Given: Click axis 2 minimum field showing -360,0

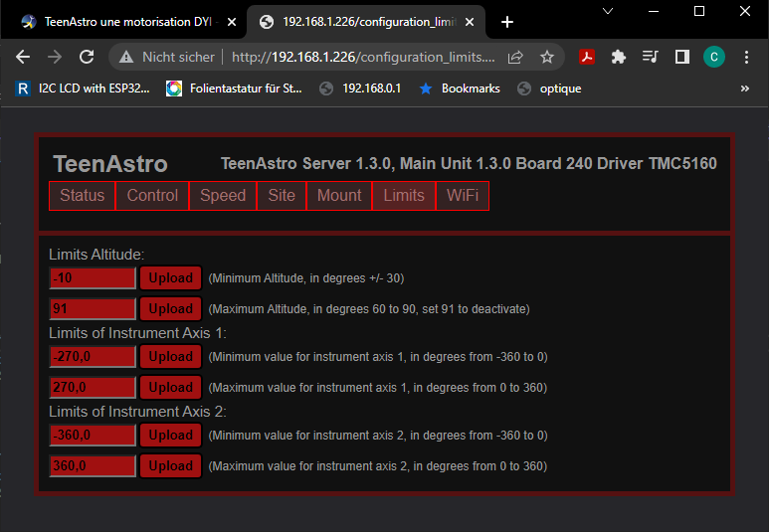Looking at the screenshot, I should pyautogui.click(x=93, y=435).
